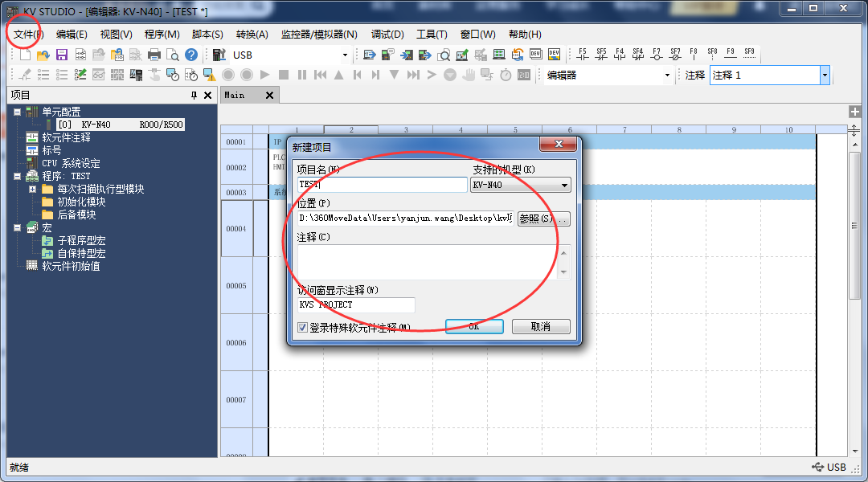This screenshot has width=868, height=482.
Task: Click the play triangle in the toolbar
Action: pos(265,75)
